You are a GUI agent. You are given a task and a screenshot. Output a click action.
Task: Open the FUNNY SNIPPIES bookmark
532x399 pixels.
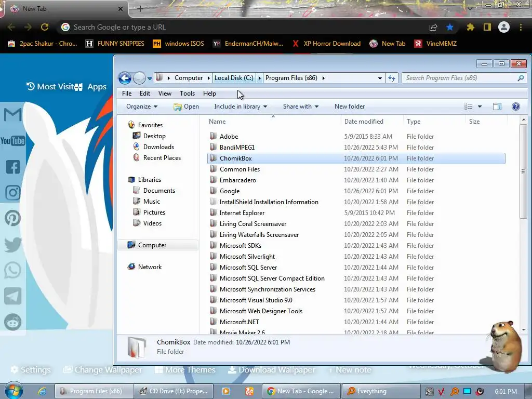pos(115,44)
